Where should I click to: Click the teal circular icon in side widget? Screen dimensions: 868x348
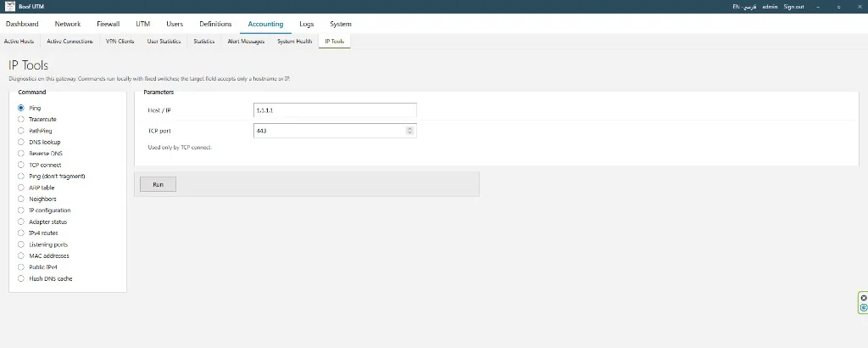coord(864,307)
